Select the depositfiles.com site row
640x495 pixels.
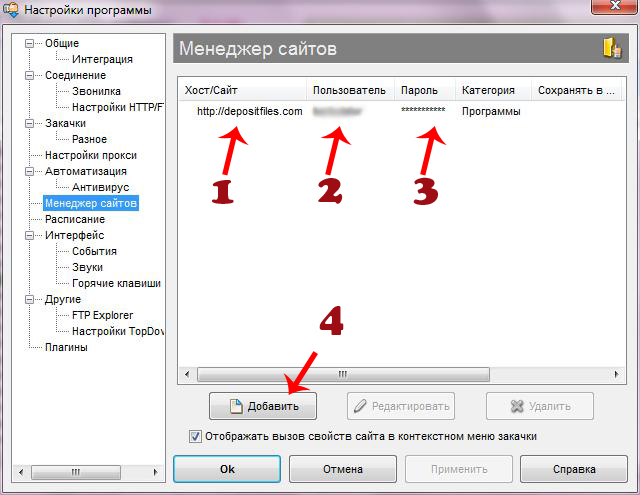(x=249, y=112)
